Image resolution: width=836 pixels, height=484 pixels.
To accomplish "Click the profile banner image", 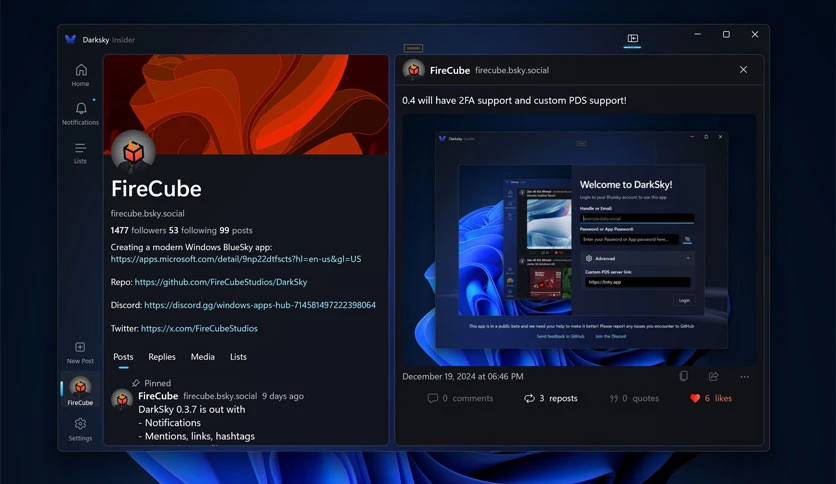I will [x=246, y=104].
